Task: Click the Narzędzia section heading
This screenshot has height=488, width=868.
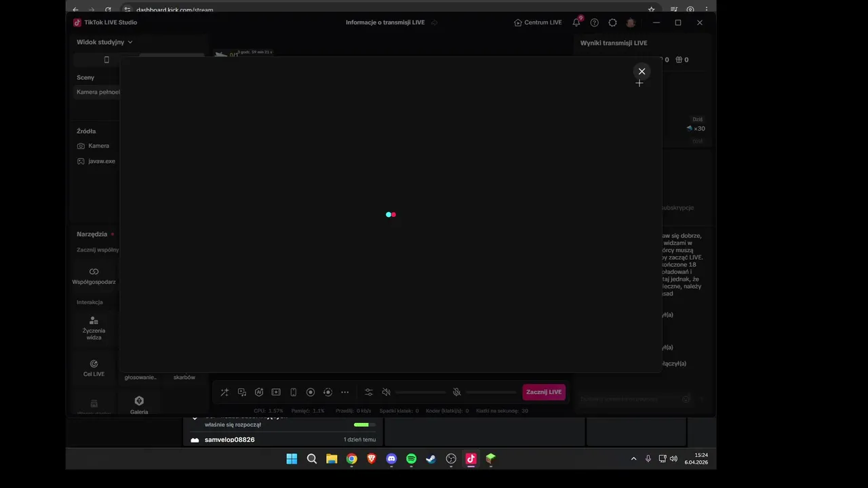Action: click(x=92, y=234)
